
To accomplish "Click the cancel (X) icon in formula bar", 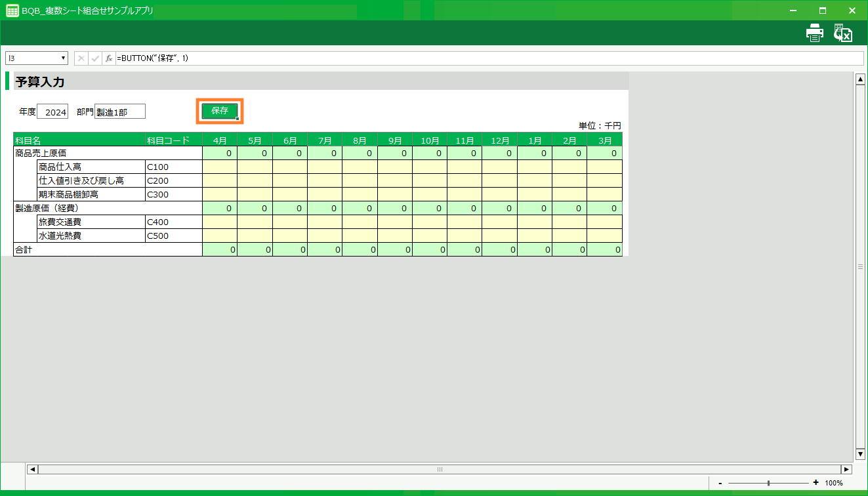I will click(x=81, y=58).
